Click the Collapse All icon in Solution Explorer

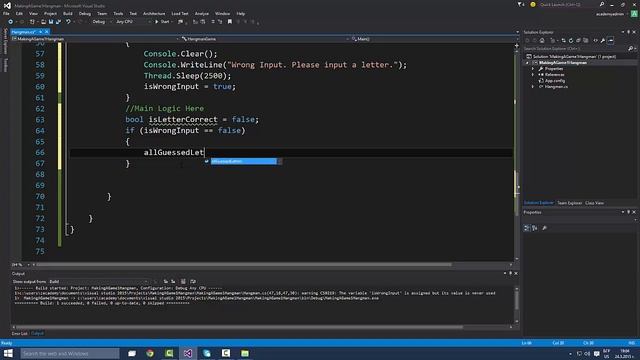(578, 40)
